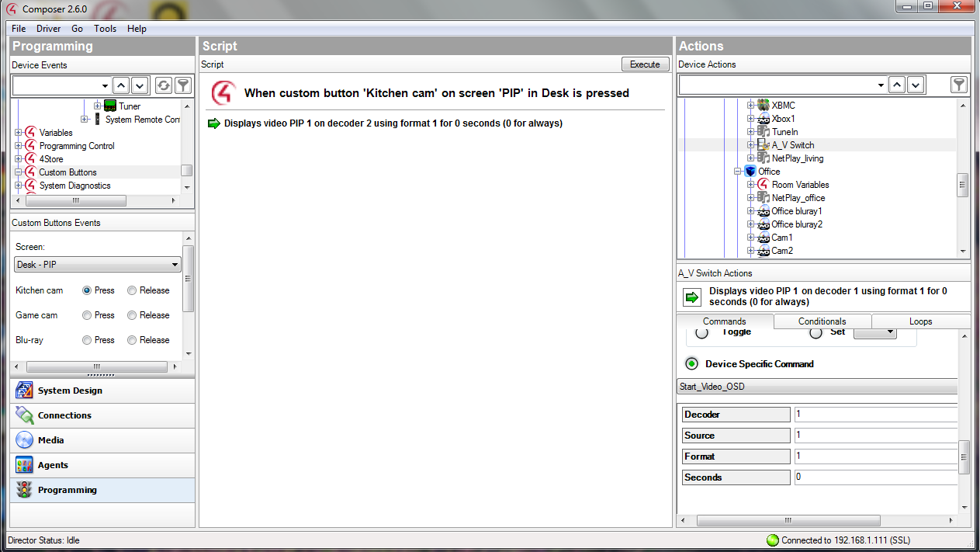Select Device Specific Command radio button
The width and height of the screenshot is (980, 552).
(692, 363)
